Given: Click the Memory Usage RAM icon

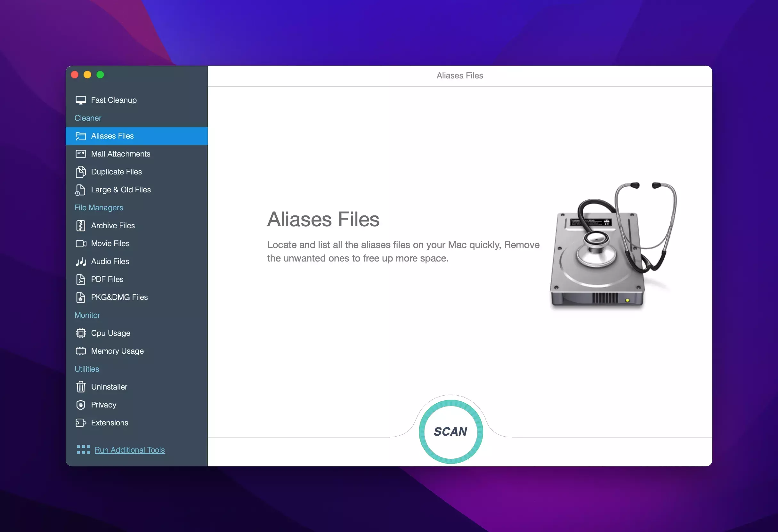Looking at the screenshot, I should [x=81, y=351].
